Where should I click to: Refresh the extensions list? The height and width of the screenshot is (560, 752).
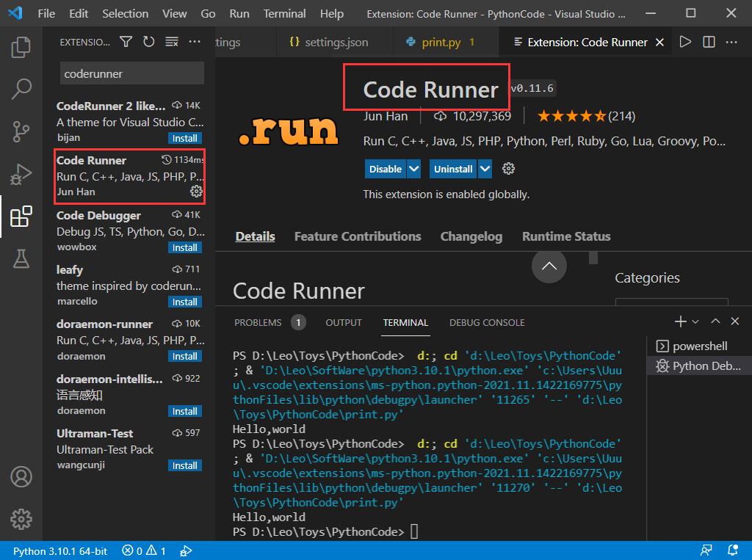click(x=148, y=42)
